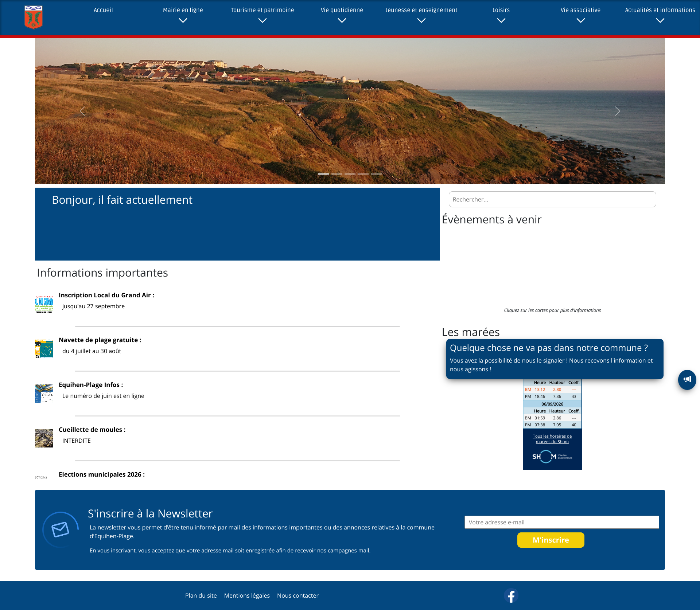Expand the Tourisme et patrimoine chevron
The image size is (700, 610).
click(x=262, y=21)
